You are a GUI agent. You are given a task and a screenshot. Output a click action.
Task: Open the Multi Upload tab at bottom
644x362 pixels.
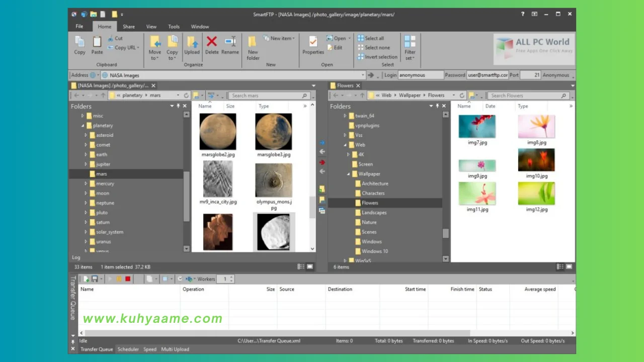(175, 349)
